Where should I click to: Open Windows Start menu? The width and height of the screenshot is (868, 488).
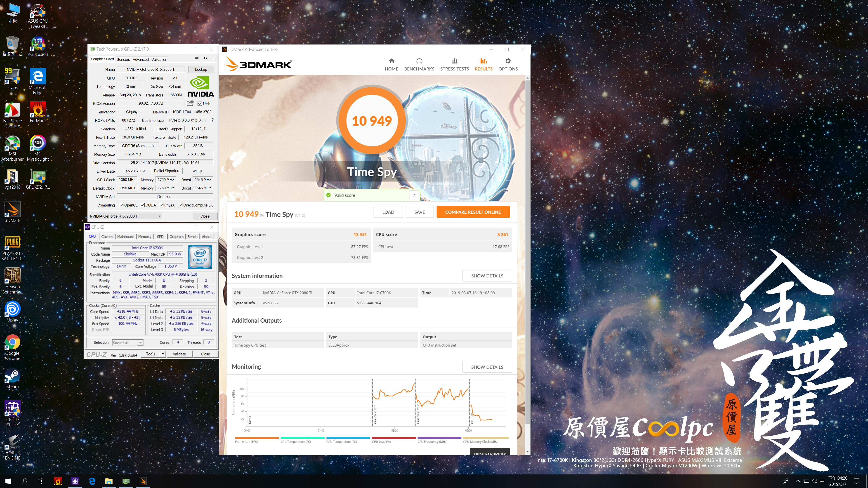8,481
